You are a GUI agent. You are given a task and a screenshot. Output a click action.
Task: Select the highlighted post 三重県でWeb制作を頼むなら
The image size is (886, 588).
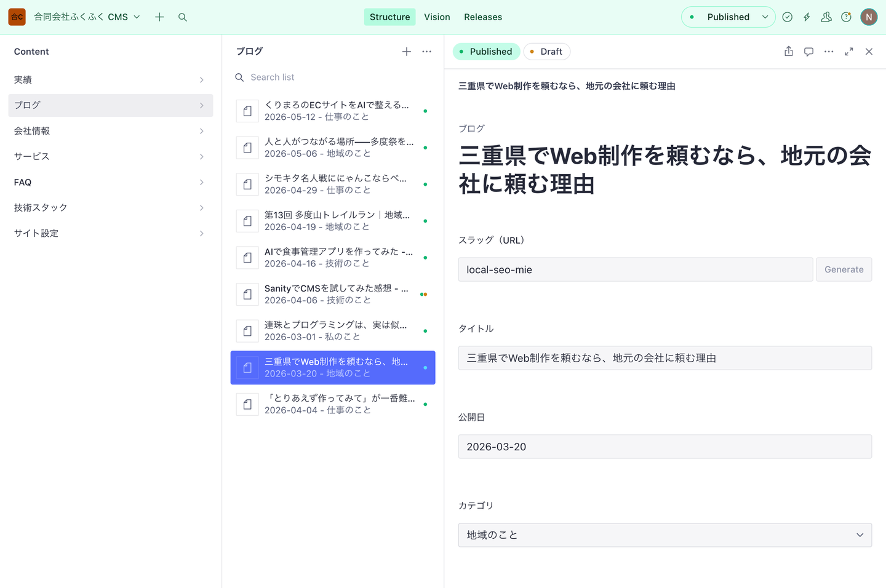(x=333, y=368)
